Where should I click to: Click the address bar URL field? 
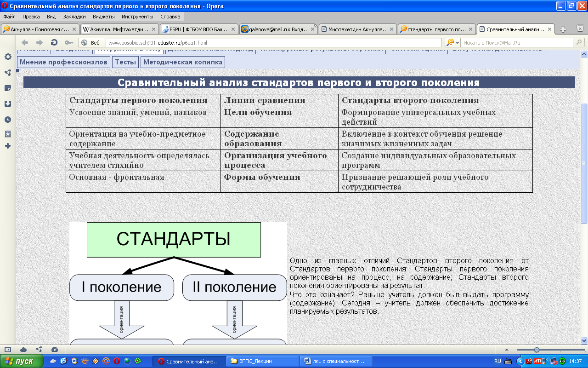click(275, 42)
